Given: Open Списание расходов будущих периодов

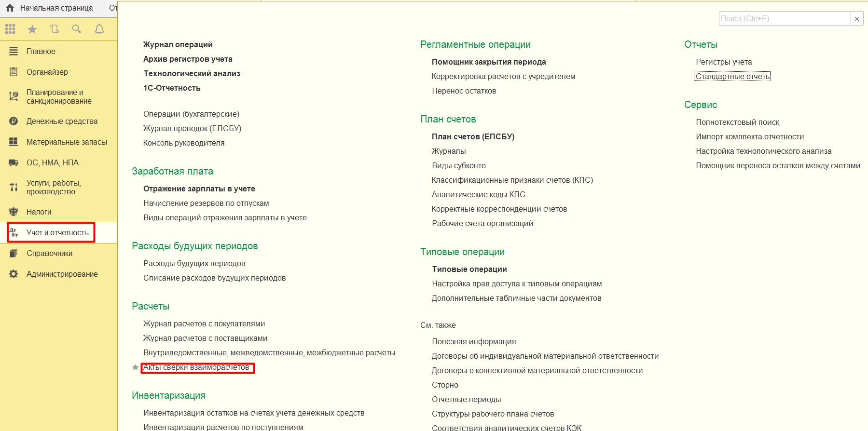Looking at the screenshot, I should tap(214, 278).
